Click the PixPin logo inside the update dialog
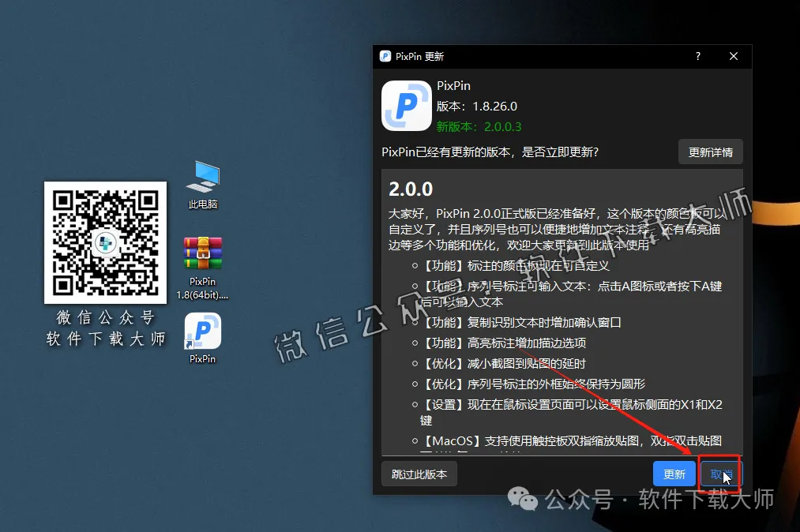Image resolution: width=800 pixels, height=532 pixels. tap(406, 105)
